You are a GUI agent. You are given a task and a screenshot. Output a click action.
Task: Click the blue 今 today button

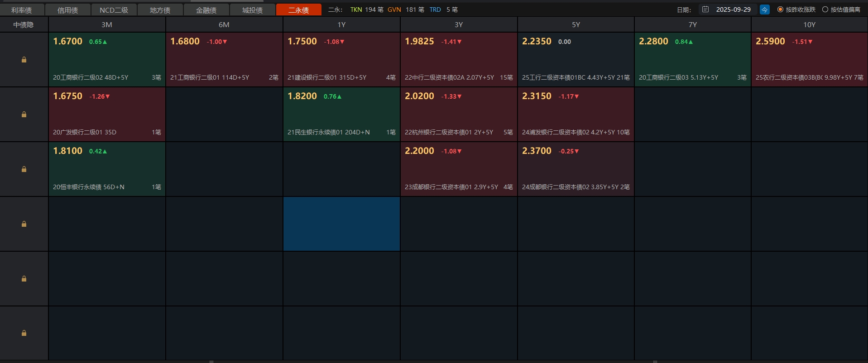[765, 10]
